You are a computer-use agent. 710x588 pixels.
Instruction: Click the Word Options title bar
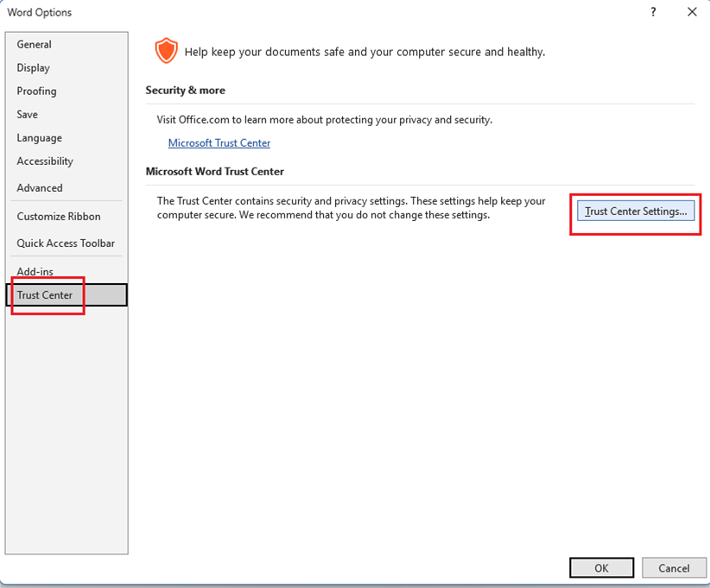[x=39, y=12]
